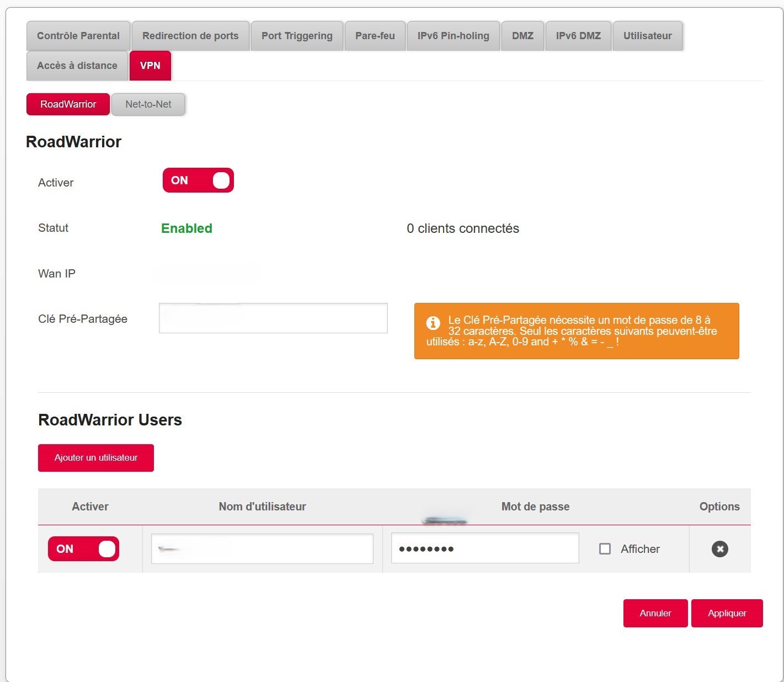Check the Afficher password checkbox
784x682 pixels.
click(605, 549)
